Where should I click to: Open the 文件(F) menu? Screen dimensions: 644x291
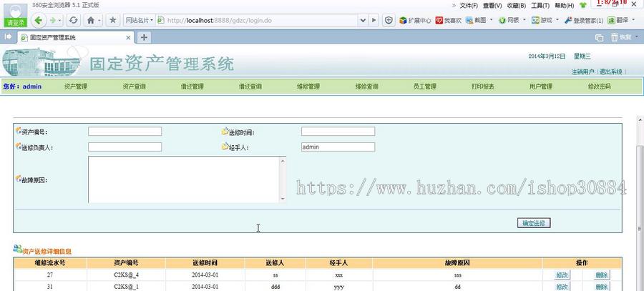click(x=469, y=6)
